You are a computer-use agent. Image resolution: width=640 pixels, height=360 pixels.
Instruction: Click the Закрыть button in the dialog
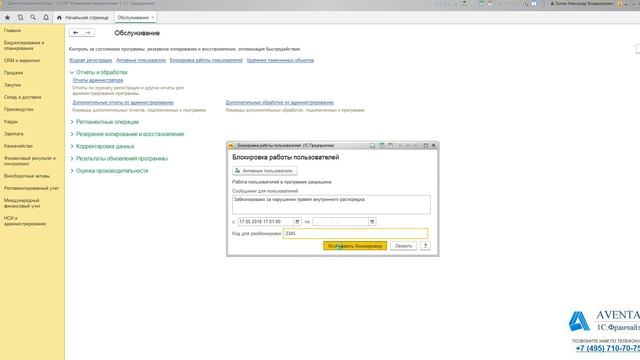coord(403,246)
